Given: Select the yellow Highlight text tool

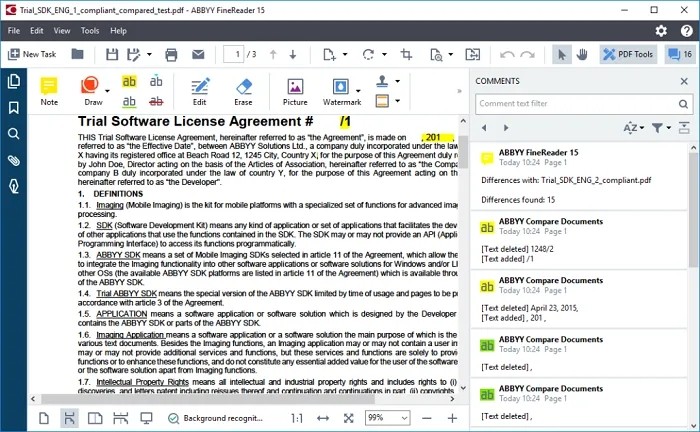Looking at the screenshot, I should click(129, 81).
